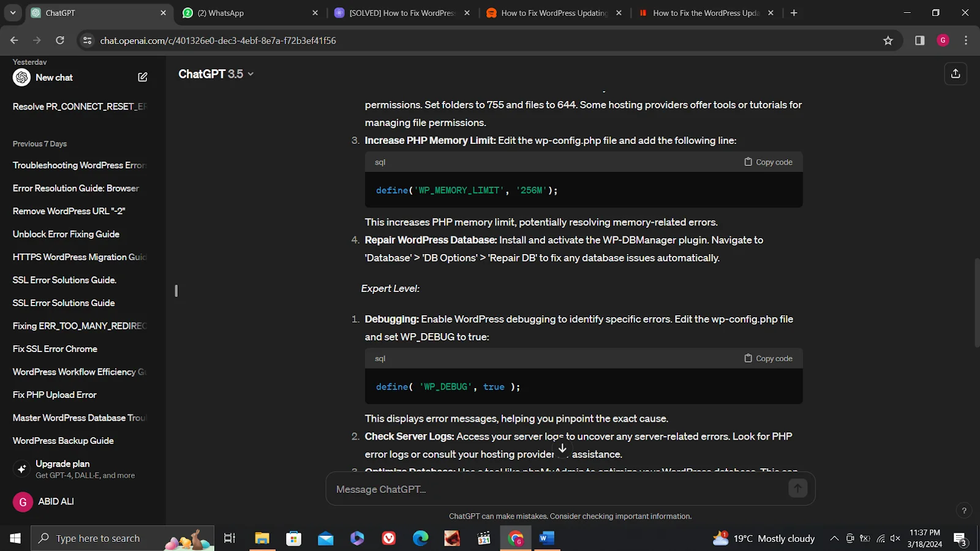This screenshot has width=980, height=551.
Task: Open the ChatGPT 3.5 model dropdown
Action: (x=216, y=74)
